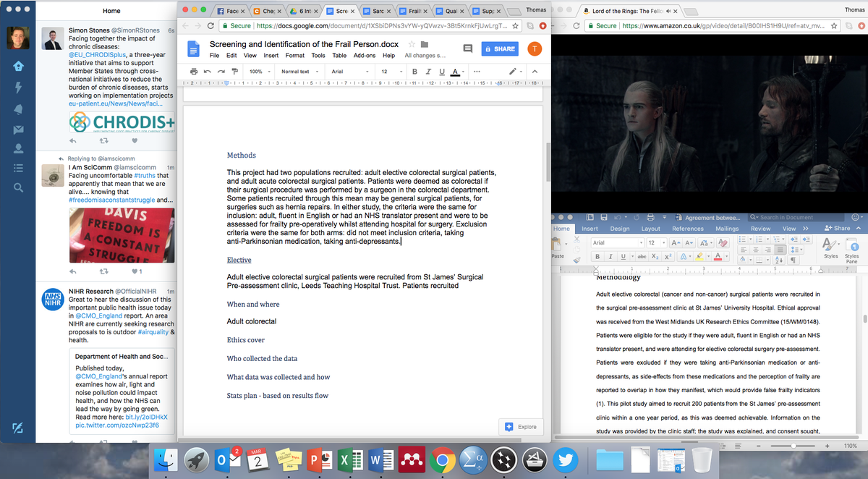Toggle Subscript in Word ribbon

[x=655, y=257]
